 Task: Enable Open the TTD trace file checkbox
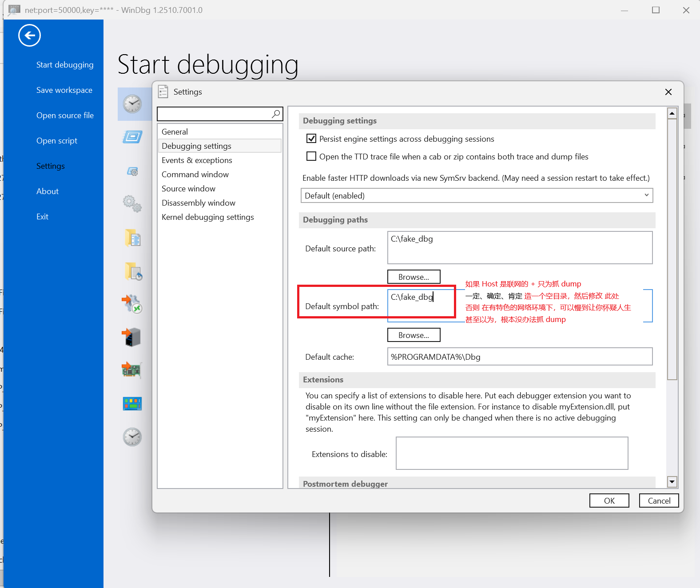[x=311, y=156]
